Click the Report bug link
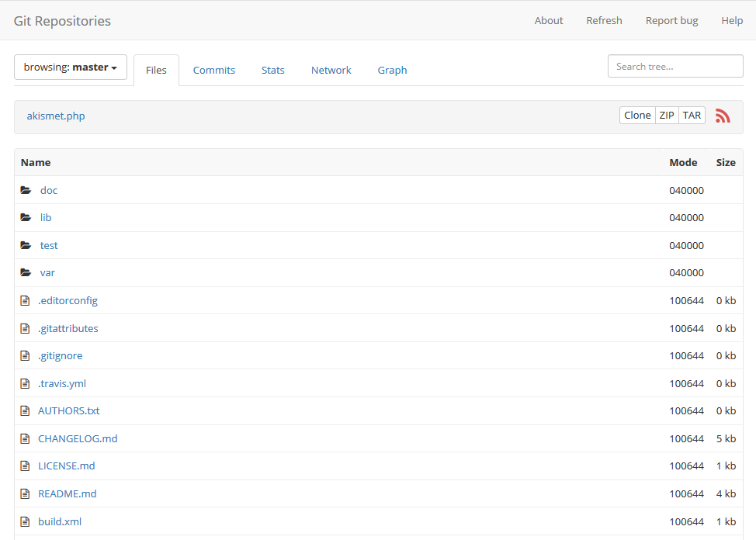The width and height of the screenshot is (756, 540). click(671, 20)
